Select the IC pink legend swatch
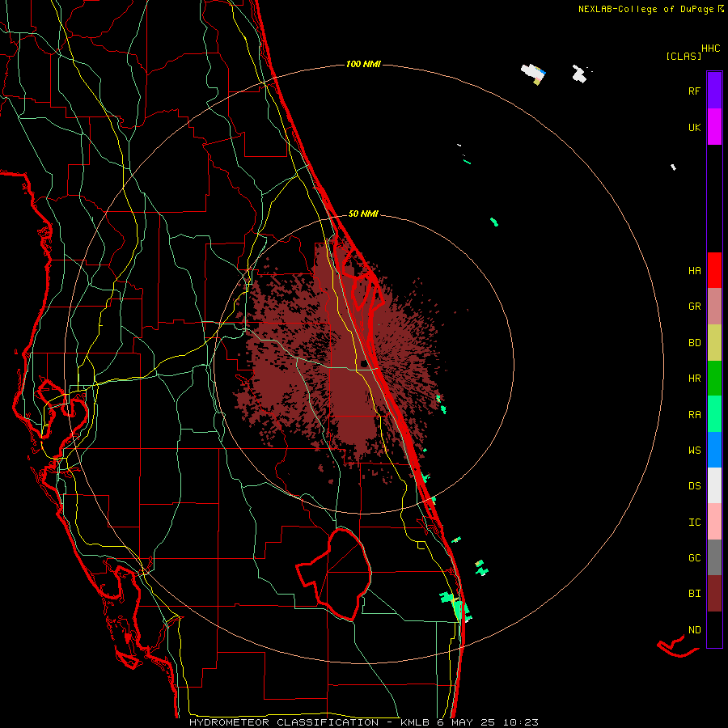728x728 pixels. tap(714, 522)
